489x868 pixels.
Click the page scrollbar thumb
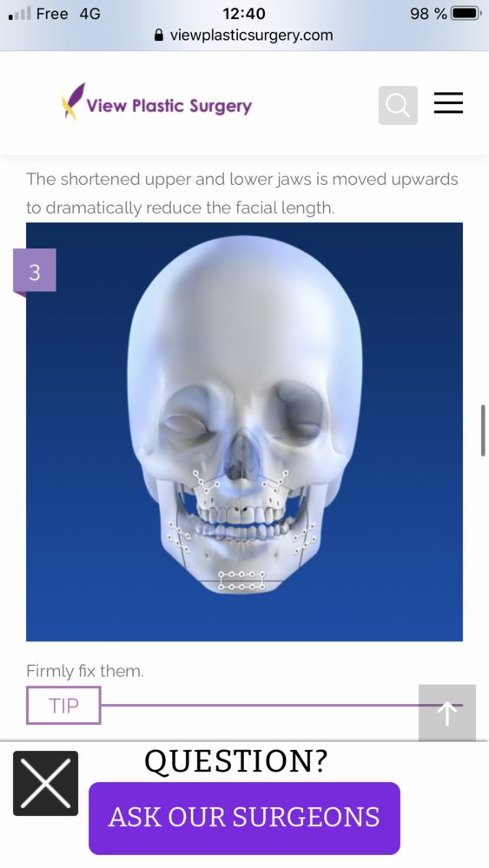click(x=483, y=431)
